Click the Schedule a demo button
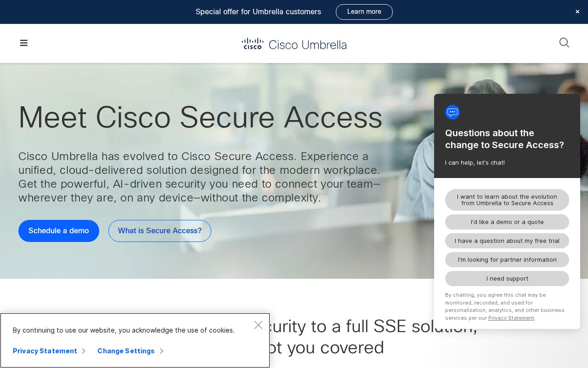This screenshot has width=588, height=368. (59, 231)
